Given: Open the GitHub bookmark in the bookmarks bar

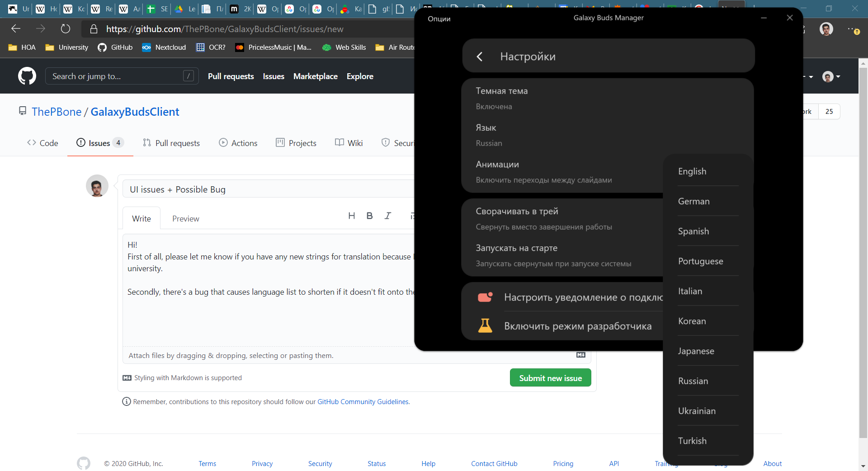Looking at the screenshot, I should tap(115, 47).
